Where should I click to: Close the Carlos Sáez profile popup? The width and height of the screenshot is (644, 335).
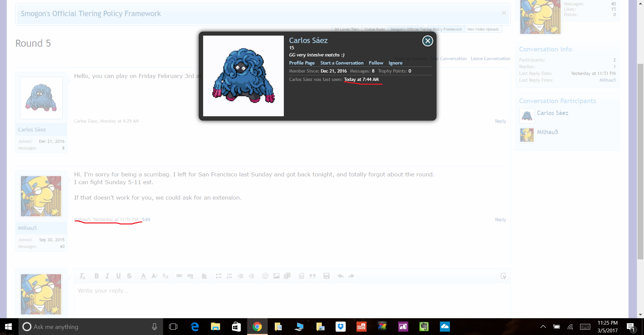[x=427, y=41]
